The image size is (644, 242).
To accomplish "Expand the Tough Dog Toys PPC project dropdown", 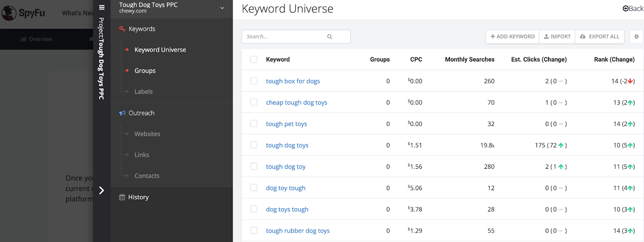I will [x=222, y=8].
